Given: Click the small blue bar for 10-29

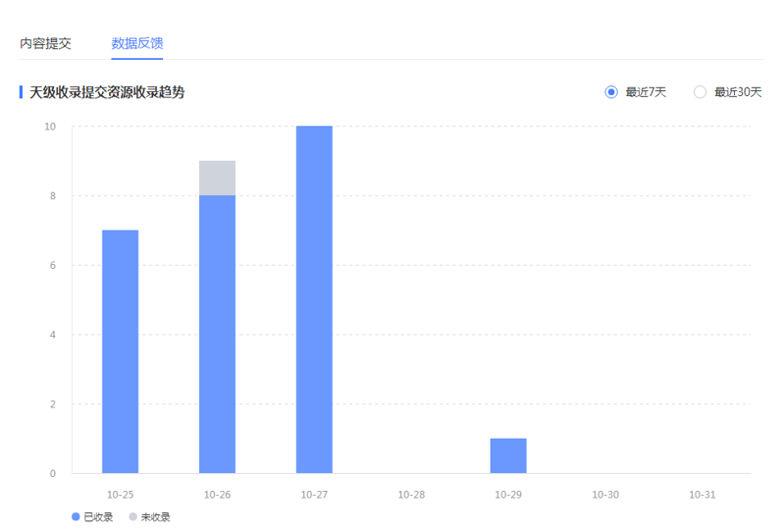Looking at the screenshot, I should (508, 455).
